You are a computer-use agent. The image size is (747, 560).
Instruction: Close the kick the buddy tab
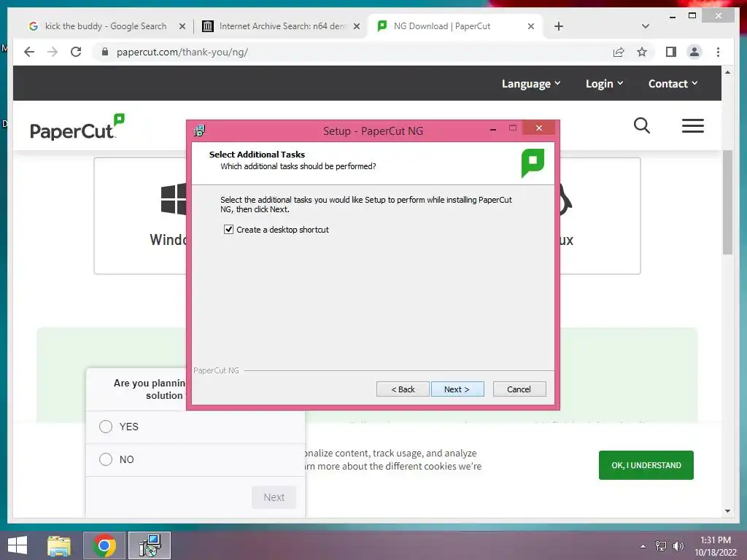click(182, 26)
